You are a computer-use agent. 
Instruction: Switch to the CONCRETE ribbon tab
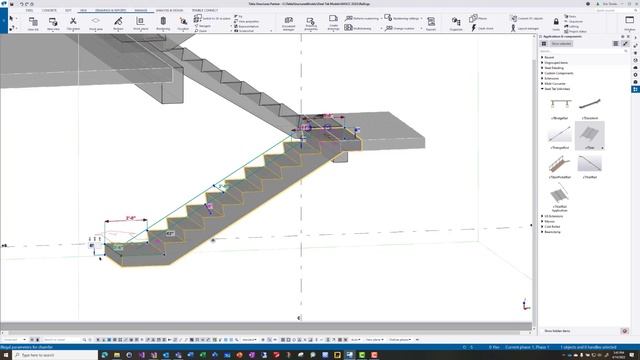click(49, 10)
